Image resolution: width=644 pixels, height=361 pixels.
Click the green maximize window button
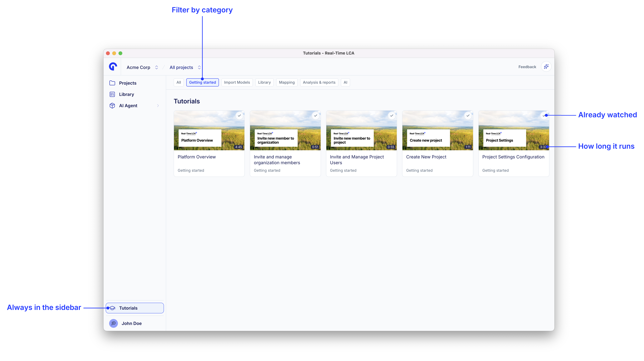pos(120,53)
